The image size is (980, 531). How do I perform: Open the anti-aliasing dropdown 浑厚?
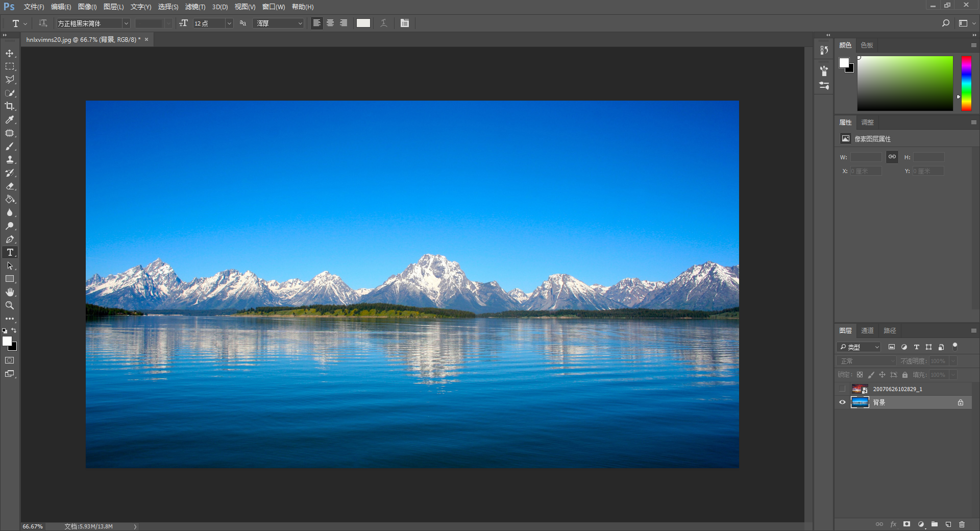[x=300, y=23]
